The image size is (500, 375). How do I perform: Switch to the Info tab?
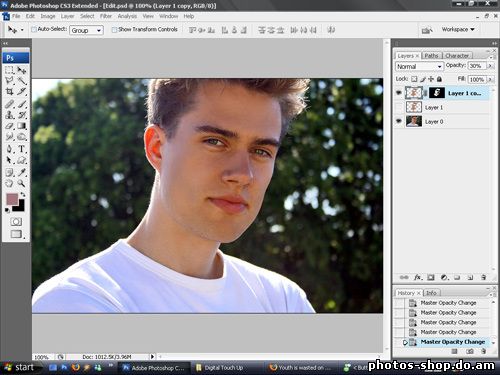click(x=431, y=293)
